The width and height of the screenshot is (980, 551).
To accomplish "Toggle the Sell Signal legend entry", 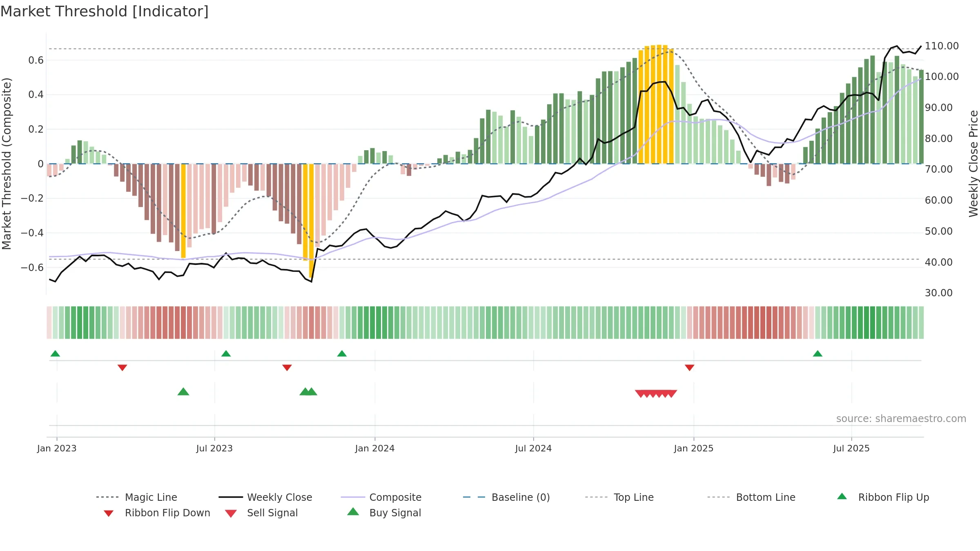I will 261,513.
